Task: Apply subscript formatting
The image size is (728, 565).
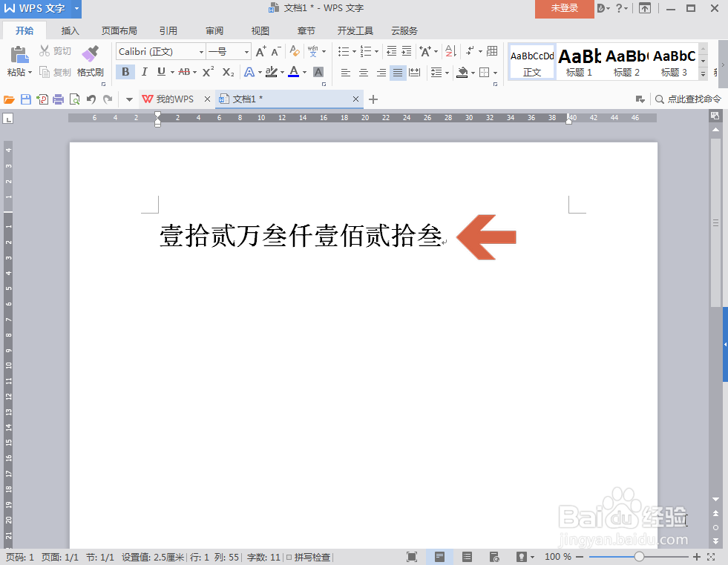Action: coord(227,72)
